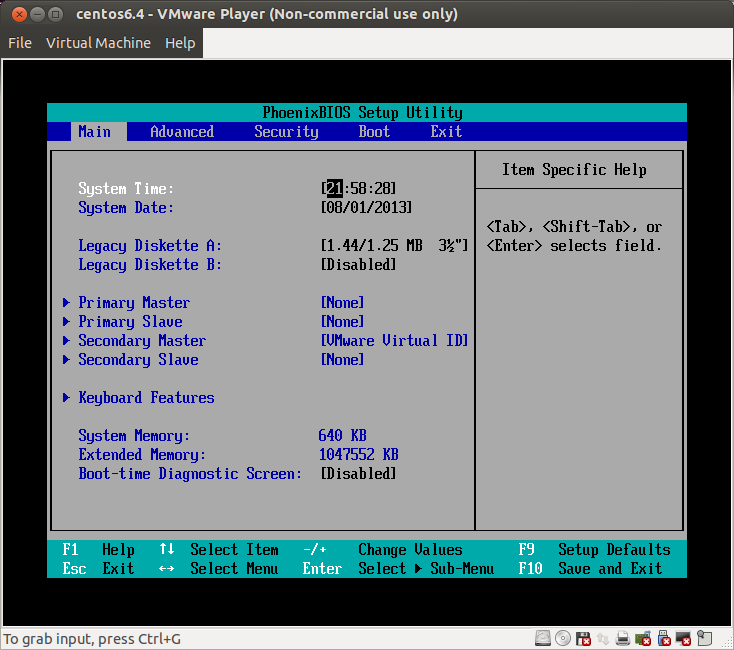Expand the Primary Master submenu arrow
The width and height of the screenshot is (734, 650).
(66, 303)
